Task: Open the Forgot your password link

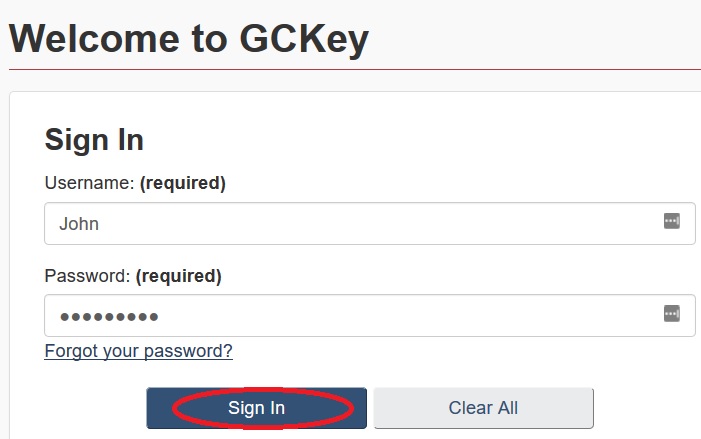Action: (138, 351)
